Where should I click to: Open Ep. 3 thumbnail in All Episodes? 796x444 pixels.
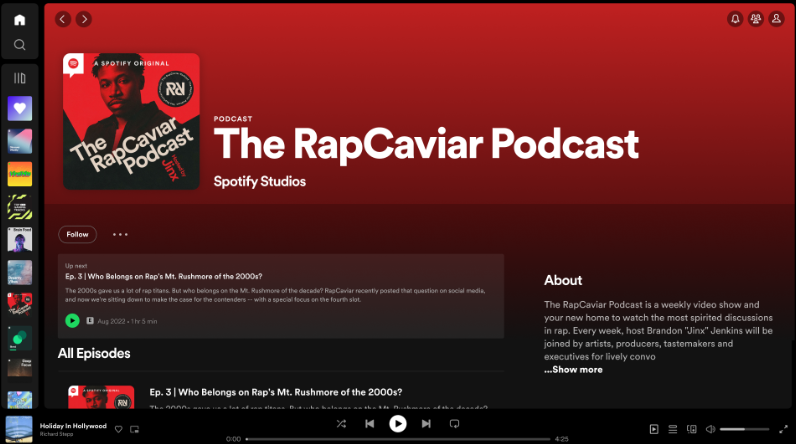[x=101, y=397]
